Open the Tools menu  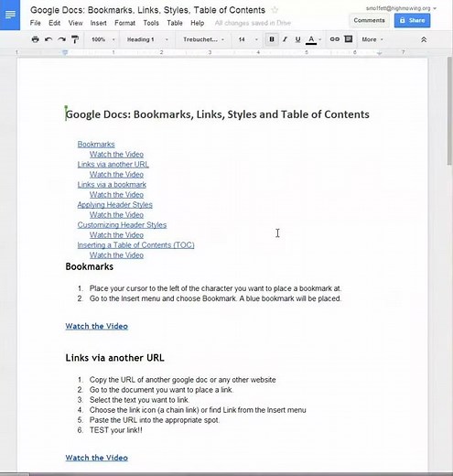click(151, 23)
